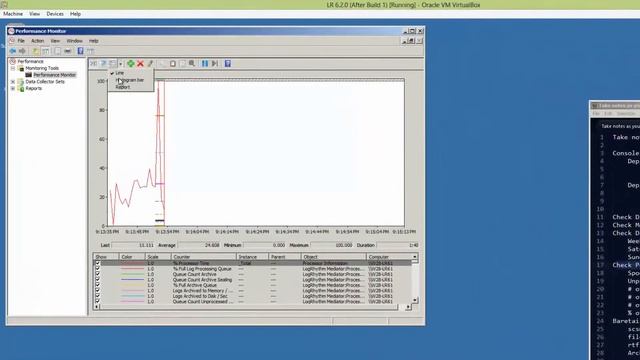
Task: Uncheck Show for Logs Archived to Disk / Sec
Action: 97,296
